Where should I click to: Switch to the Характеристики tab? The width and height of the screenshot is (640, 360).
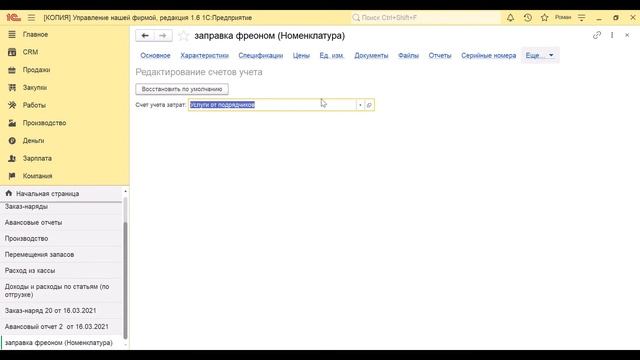204,56
